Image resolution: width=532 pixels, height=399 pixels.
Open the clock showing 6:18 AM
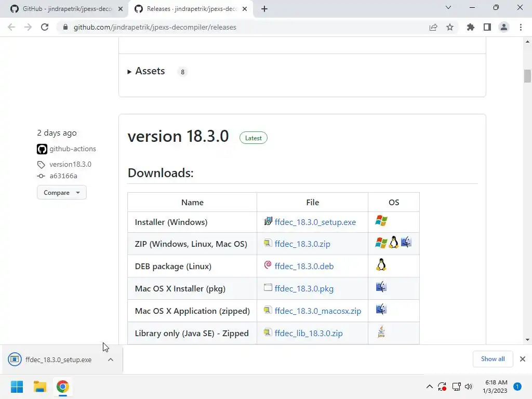click(x=495, y=387)
